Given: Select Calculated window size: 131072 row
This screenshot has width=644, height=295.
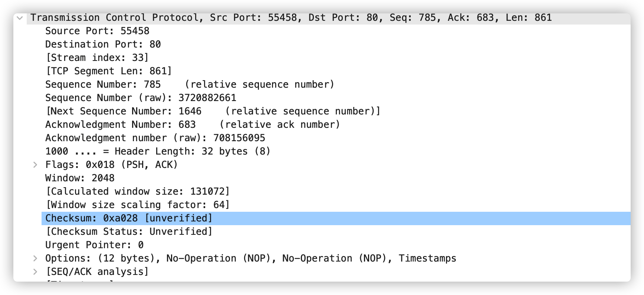Looking at the screenshot, I should pyautogui.click(x=137, y=192).
